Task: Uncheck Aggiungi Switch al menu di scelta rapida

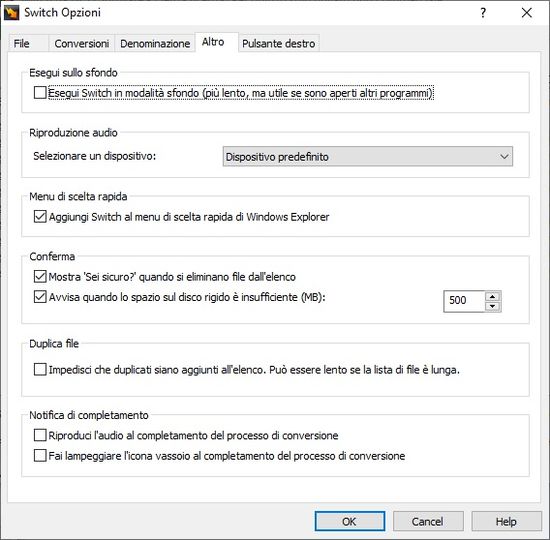Action: (x=40, y=216)
